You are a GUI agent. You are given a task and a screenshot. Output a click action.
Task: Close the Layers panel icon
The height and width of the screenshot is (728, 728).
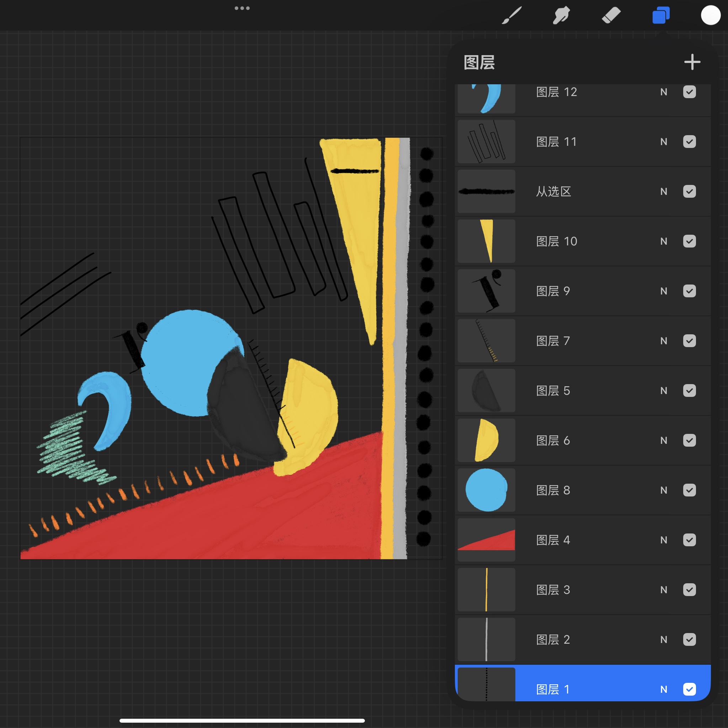coord(661,16)
